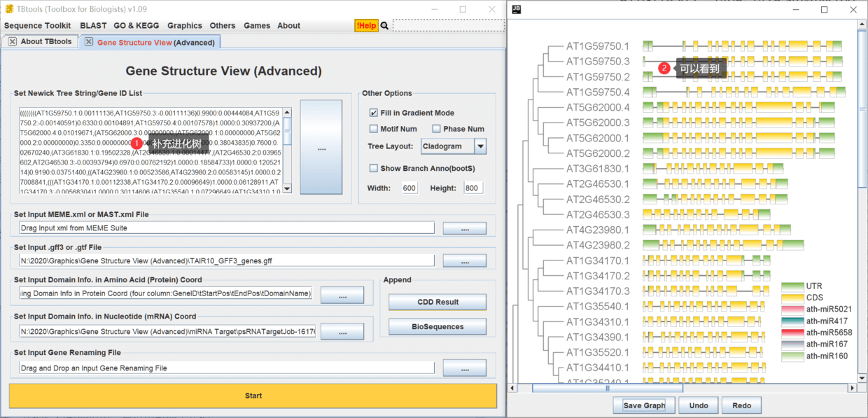Browse for a .gff3 or .gtf file

click(x=465, y=261)
